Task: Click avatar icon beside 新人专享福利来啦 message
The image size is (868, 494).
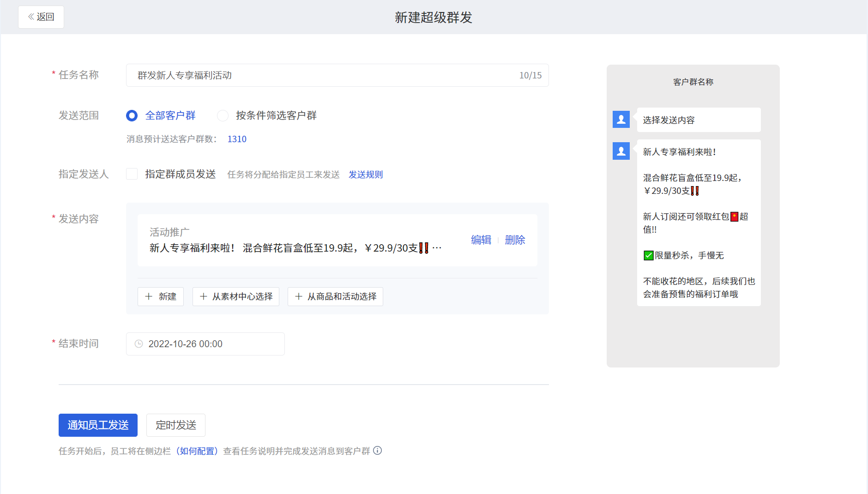Action: click(621, 151)
